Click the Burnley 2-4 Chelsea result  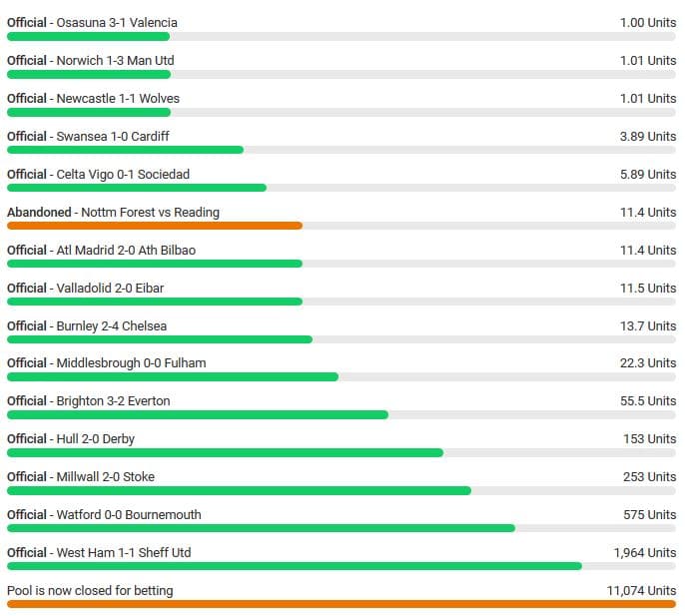tap(87, 325)
